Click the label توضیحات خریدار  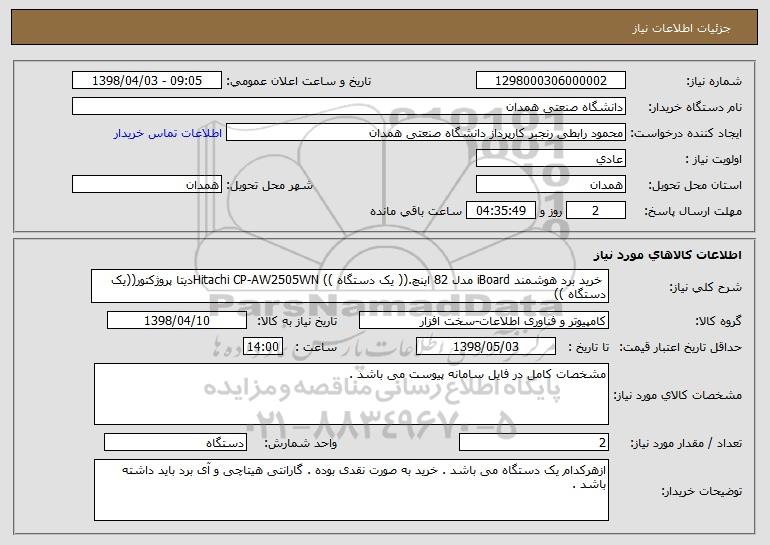[x=702, y=491]
